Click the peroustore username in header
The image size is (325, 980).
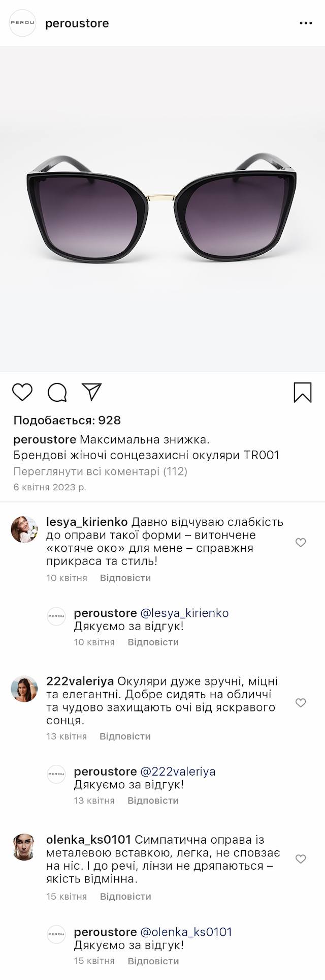(x=77, y=23)
